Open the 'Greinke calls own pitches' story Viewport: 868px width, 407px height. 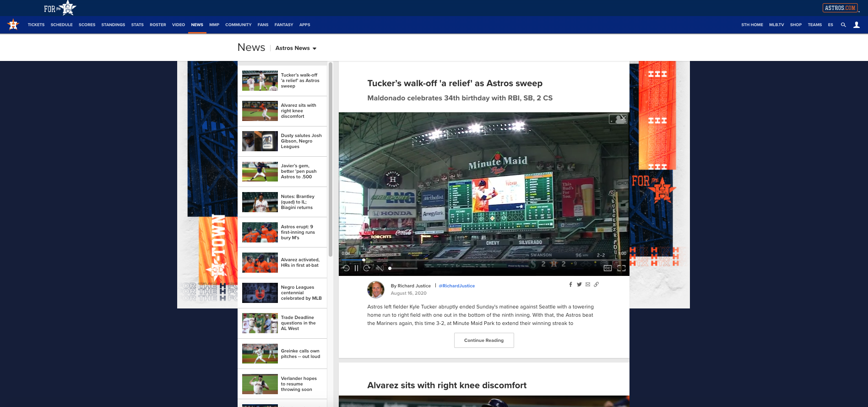282,354
